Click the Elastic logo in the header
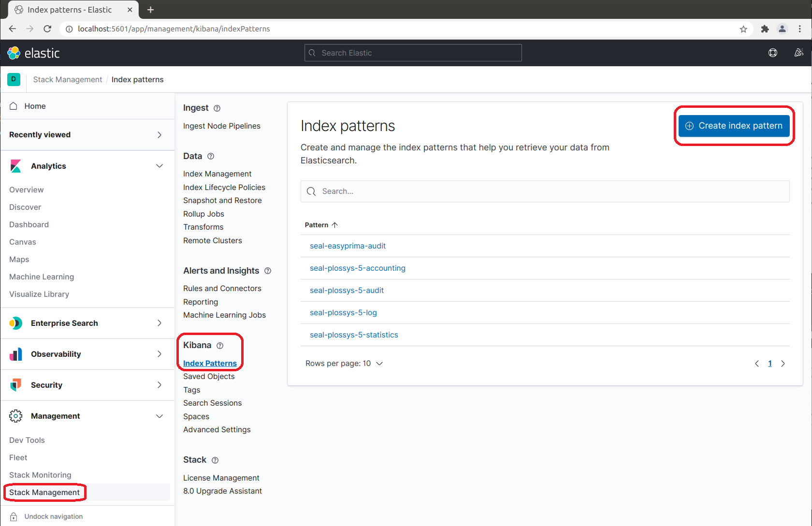812x526 pixels. pyautogui.click(x=32, y=53)
